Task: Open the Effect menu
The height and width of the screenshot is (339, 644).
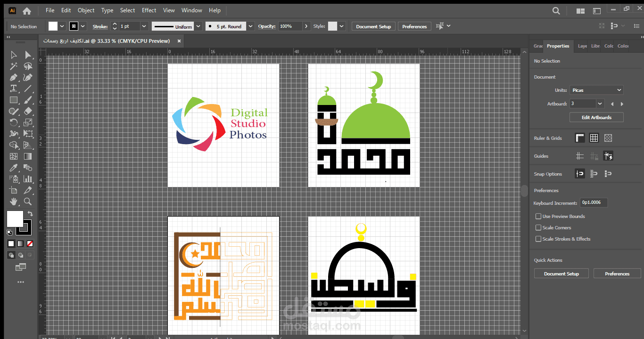Action: click(x=149, y=10)
